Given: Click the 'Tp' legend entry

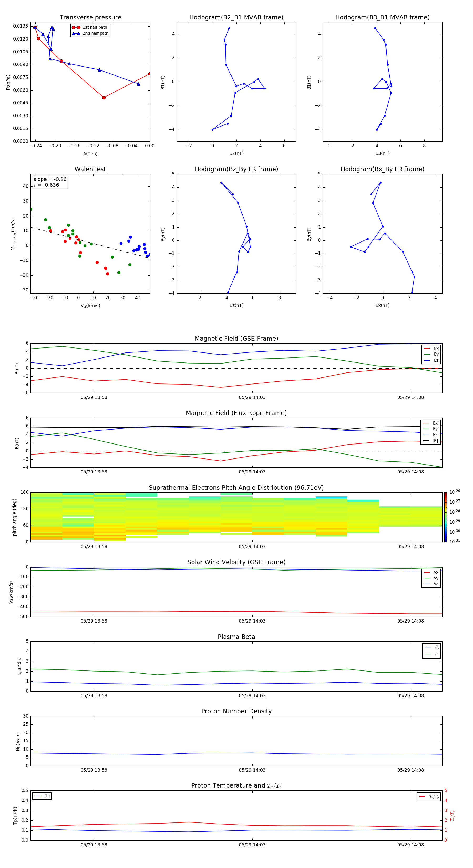Looking at the screenshot, I should [42, 796].
